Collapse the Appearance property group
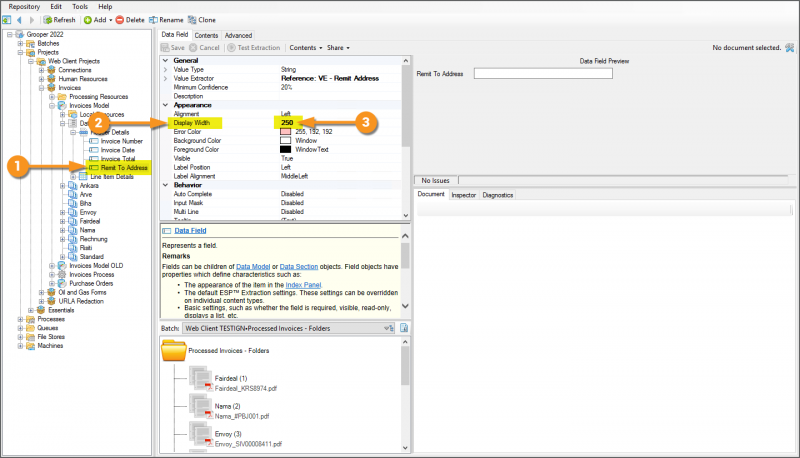This screenshot has height=458, width=800. (x=166, y=105)
